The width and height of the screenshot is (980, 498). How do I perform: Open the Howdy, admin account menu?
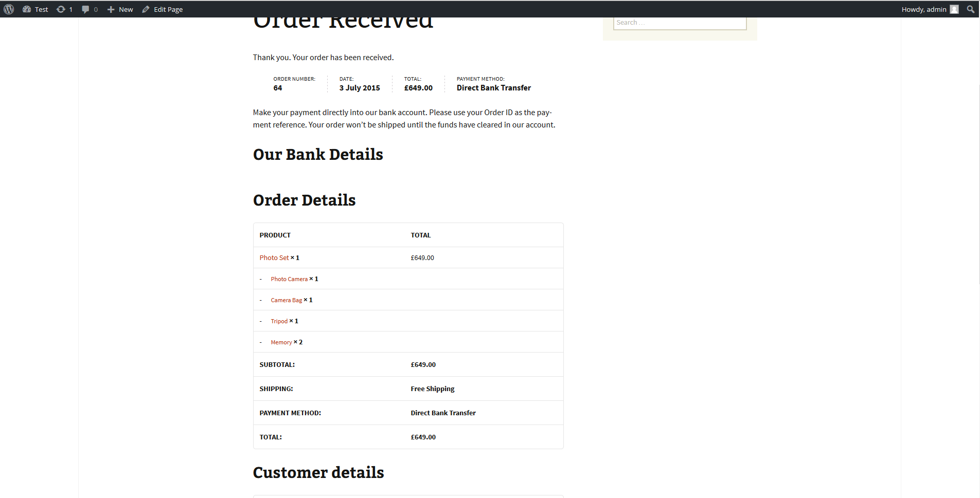930,9
